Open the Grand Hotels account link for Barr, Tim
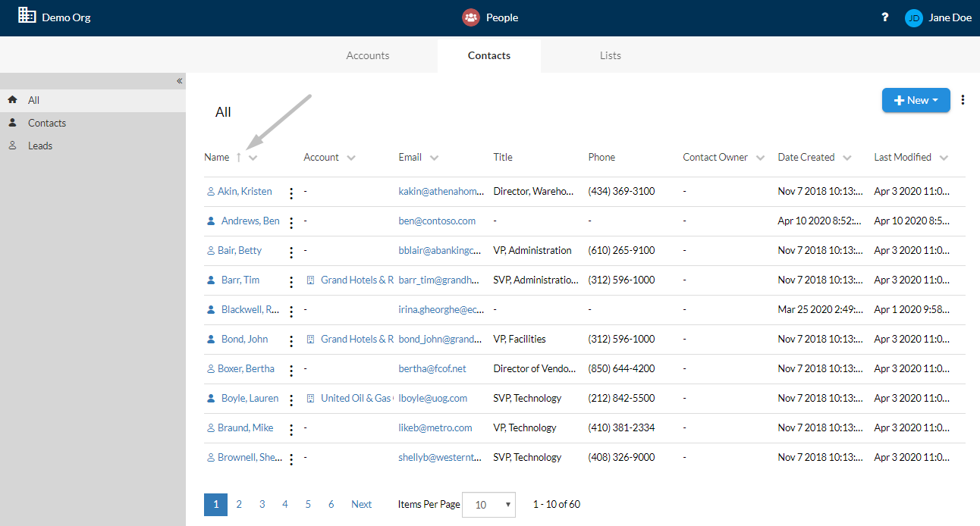Image resolution: width=980 pixels, height=526 pixels. pos(357,280)
